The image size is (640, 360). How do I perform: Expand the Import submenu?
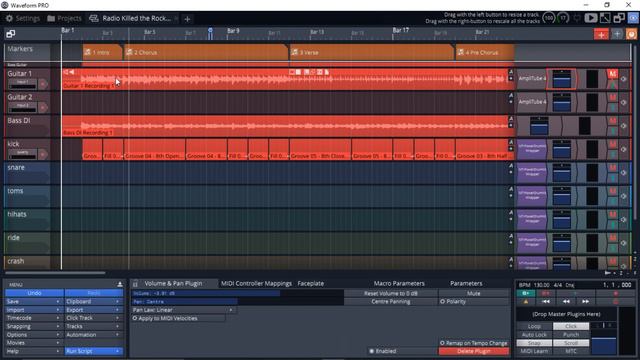click(x=34, y=310)
